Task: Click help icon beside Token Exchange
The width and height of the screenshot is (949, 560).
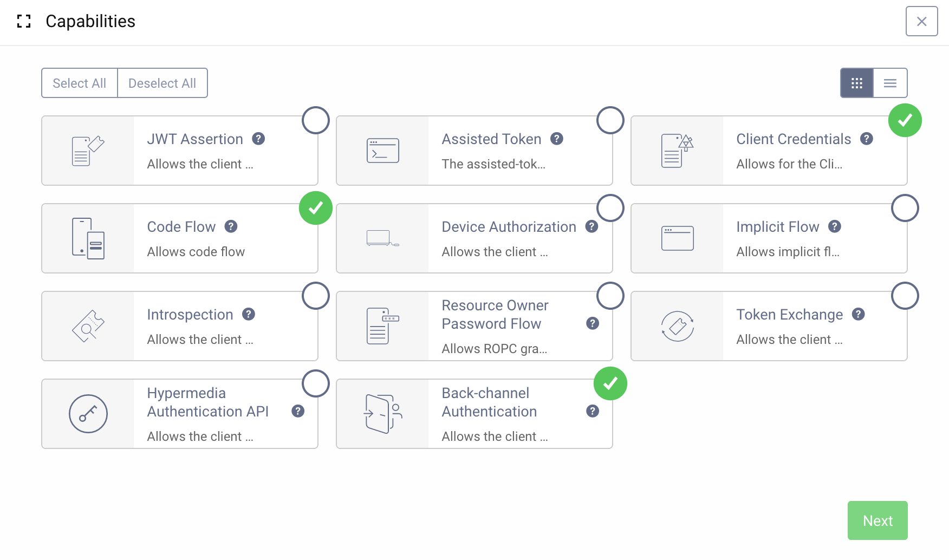Action: [858, 315]
